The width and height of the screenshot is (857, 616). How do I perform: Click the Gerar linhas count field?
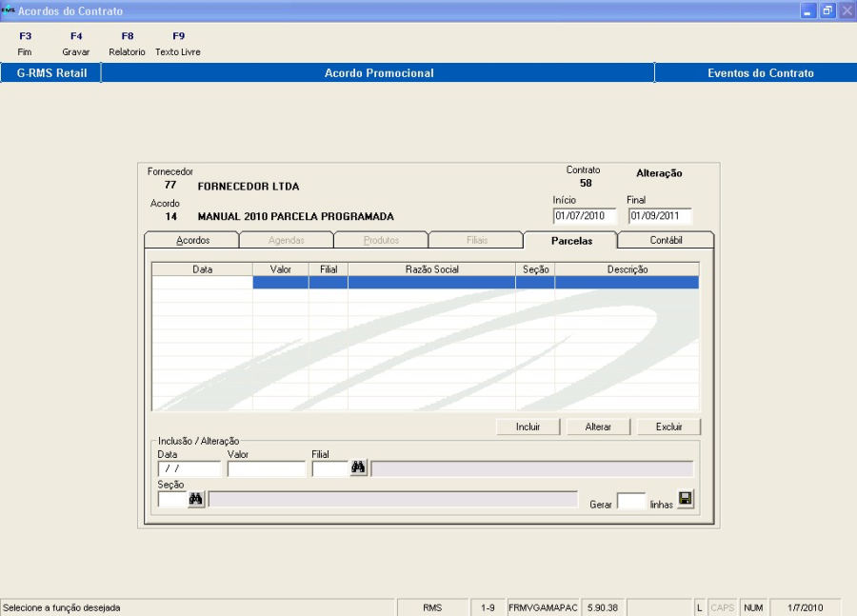pos(631,501)
